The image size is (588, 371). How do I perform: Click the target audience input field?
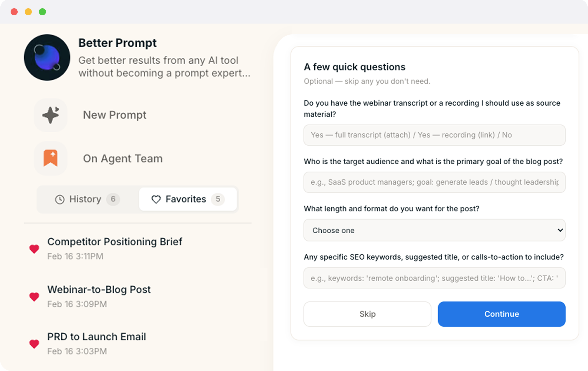(x=434, y=182)
